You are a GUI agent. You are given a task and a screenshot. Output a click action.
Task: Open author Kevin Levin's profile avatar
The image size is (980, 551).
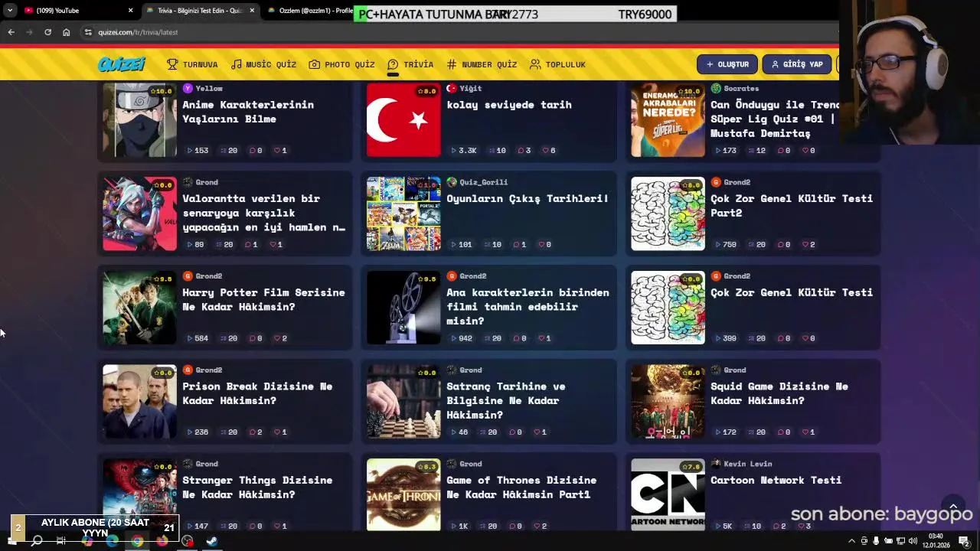click(x=716, y=464)
